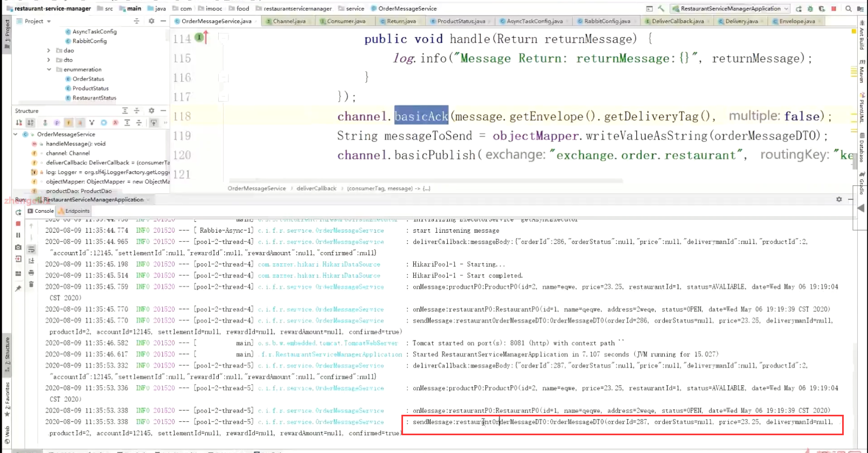This screenshot has height=453, width=868.
Task: Toggle autoscroll from source in Structure
Action: coord(154,123)
